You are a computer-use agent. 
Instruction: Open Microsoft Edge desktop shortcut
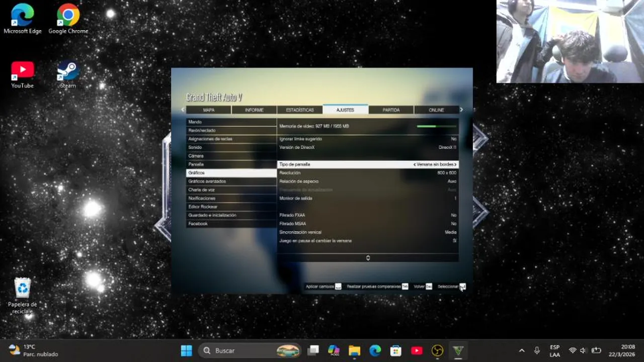[23, 19]
